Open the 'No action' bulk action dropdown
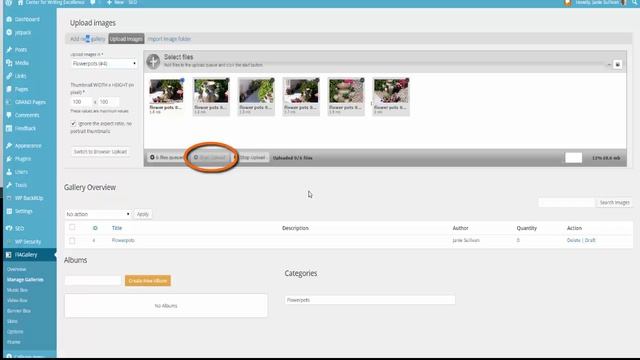640x360 pixels. tap(98, 214)
